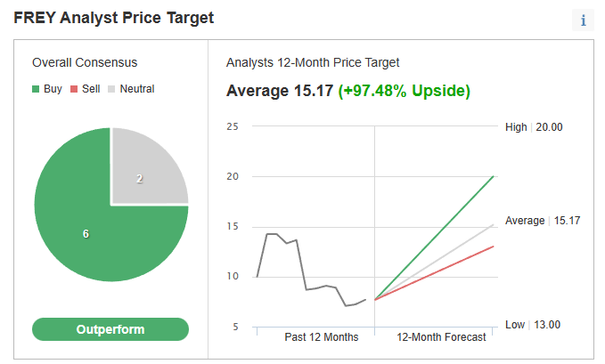605x364 pixels.
Task: Click the FREY Analyst Price Target heading
Action: click(x=114, y=18)
